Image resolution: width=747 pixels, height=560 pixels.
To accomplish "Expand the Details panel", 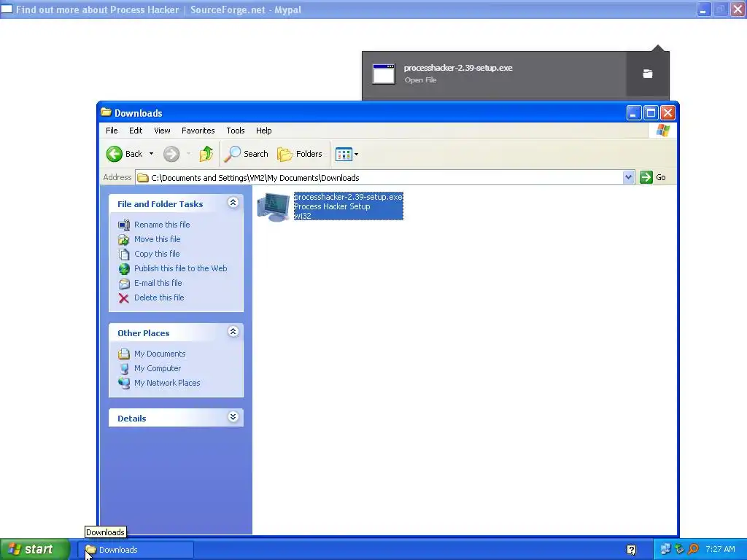I will (233, 417).
